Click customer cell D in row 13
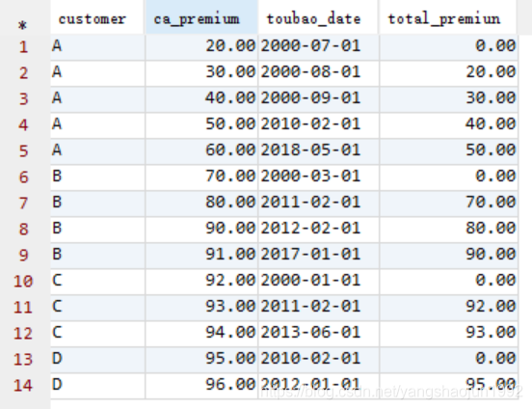This screenshot has width=532, height=409. click(97, 360)
